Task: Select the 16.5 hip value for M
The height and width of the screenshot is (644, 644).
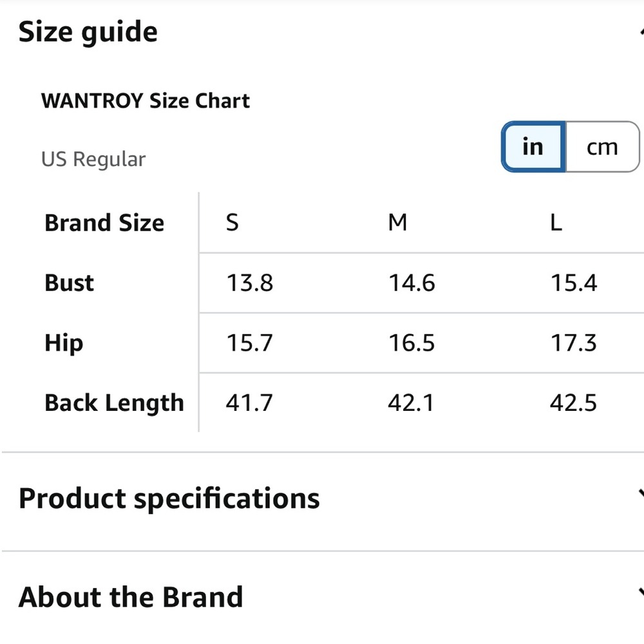Action: coord(412,343)
